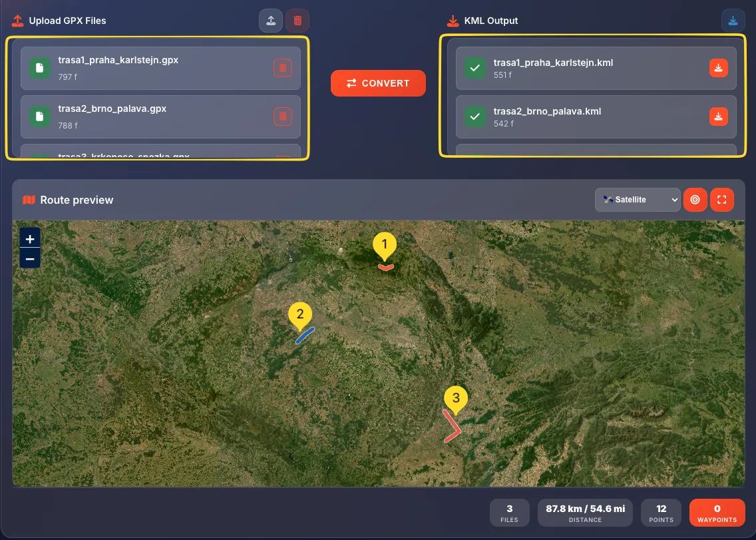The height and width of the screenshot is (540, 756).
Task: Download trasa1_praha_karlstejn.kml file
Action: click(718, 68)
